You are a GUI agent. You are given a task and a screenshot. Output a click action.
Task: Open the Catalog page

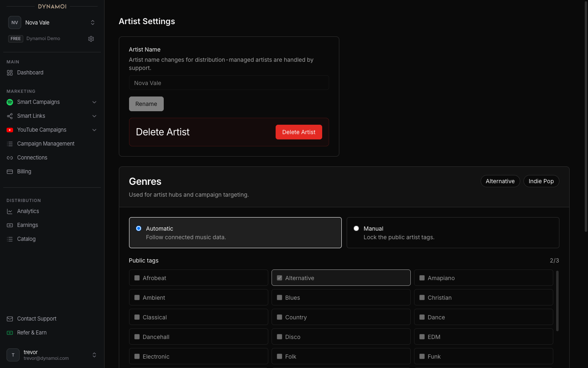point(52,239)
